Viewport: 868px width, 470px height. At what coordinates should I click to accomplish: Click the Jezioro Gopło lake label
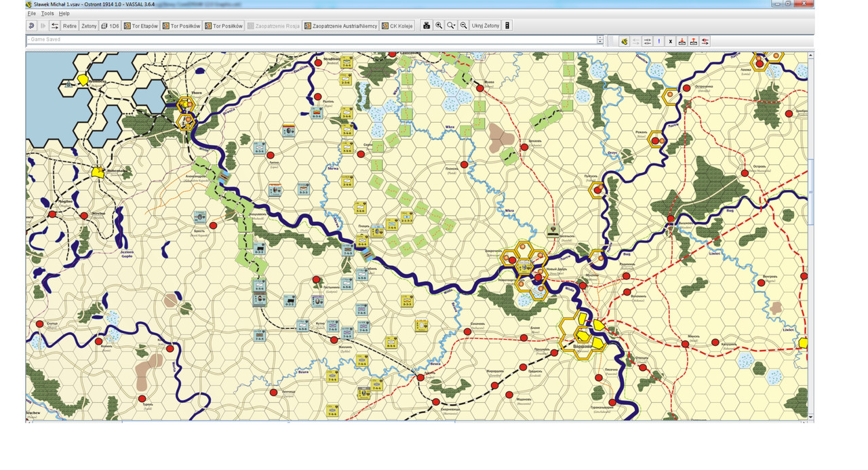(127, 254)
